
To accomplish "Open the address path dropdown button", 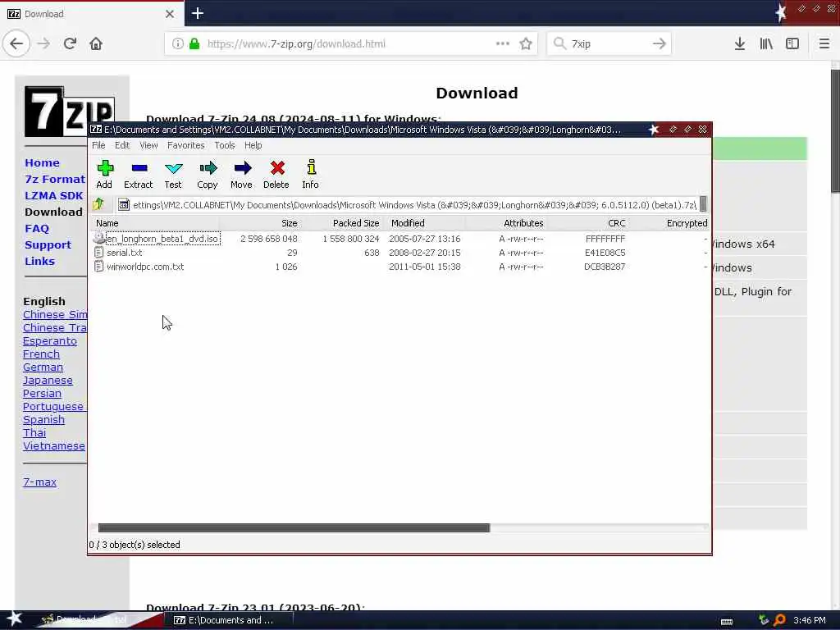I will (x=703, y=204).
